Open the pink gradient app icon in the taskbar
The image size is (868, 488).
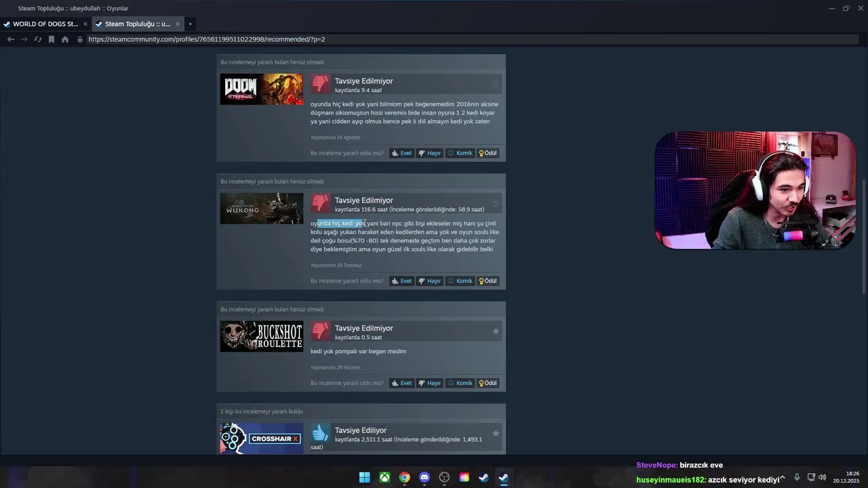(464, 477)
